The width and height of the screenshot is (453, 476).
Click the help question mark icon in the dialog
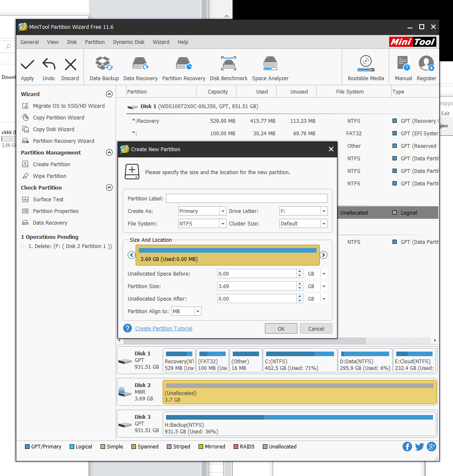128,328
